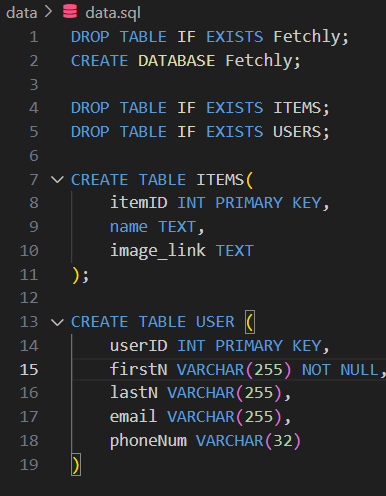Click the word 'Fetchly' on line 1
The width and height of the screenshot is (386, 496).
pyautogui.click(x=306, y=36)
